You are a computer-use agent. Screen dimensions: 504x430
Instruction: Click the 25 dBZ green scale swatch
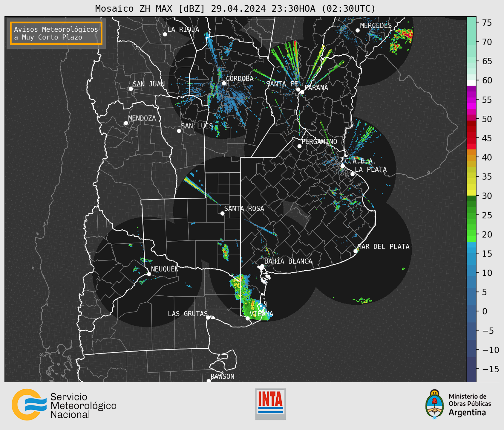(x=471, y=215)
